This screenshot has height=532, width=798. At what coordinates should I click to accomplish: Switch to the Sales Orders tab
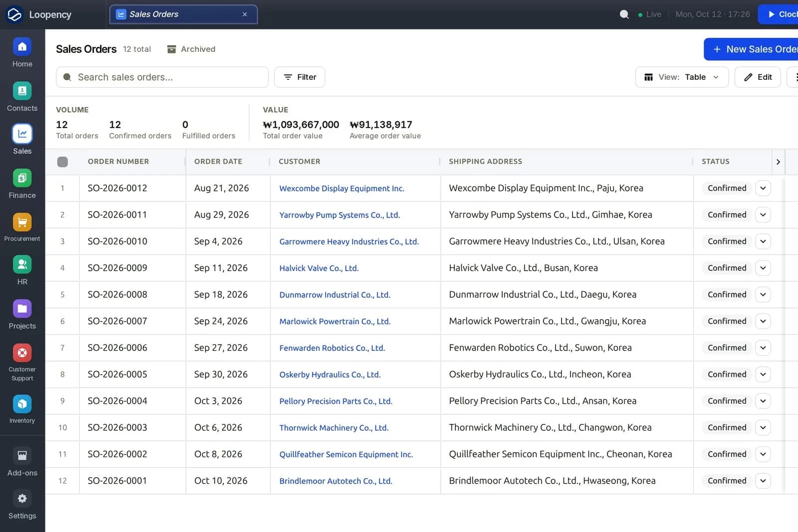pos(183,14)
